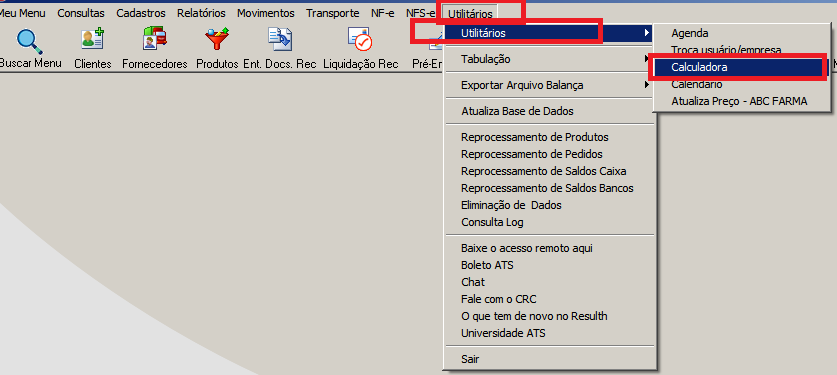Open the Buscar Menu magnifier icon
Image resolution: width=837 pixels, height=375 pixels.
[29, 41]
